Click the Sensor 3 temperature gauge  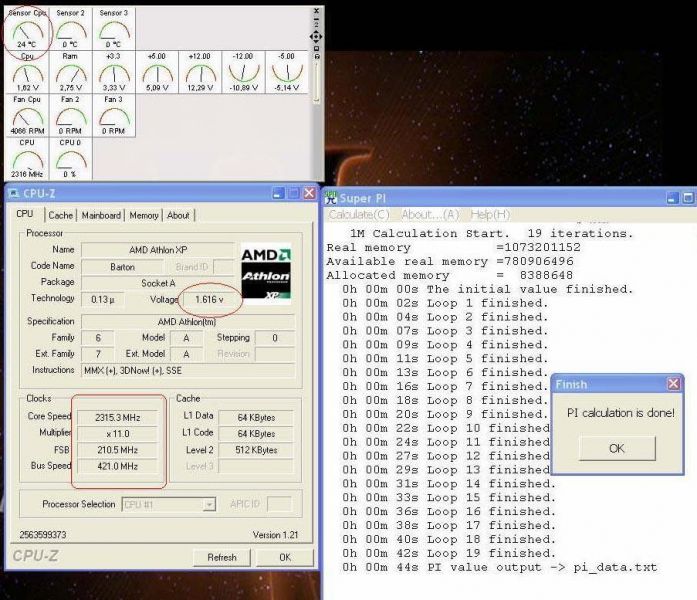pyautogui.click(x=114, y=29)
